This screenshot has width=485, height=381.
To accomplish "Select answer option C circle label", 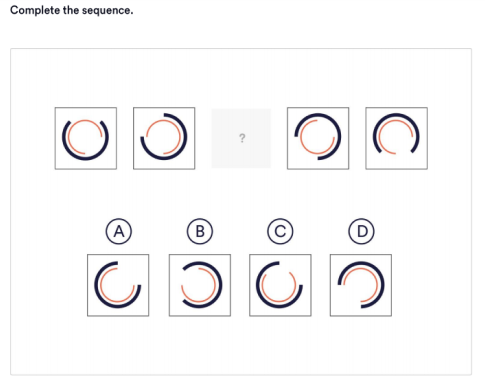I will tap(280, 231).
